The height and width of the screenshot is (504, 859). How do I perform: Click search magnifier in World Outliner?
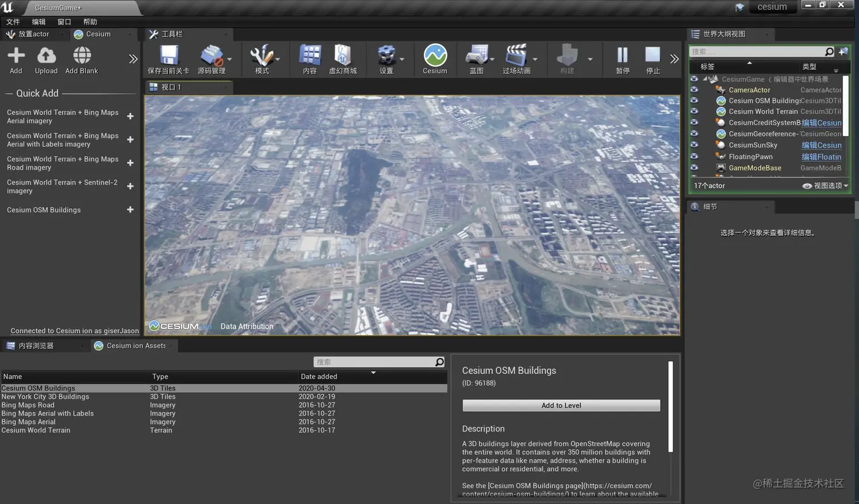point(829,52)
